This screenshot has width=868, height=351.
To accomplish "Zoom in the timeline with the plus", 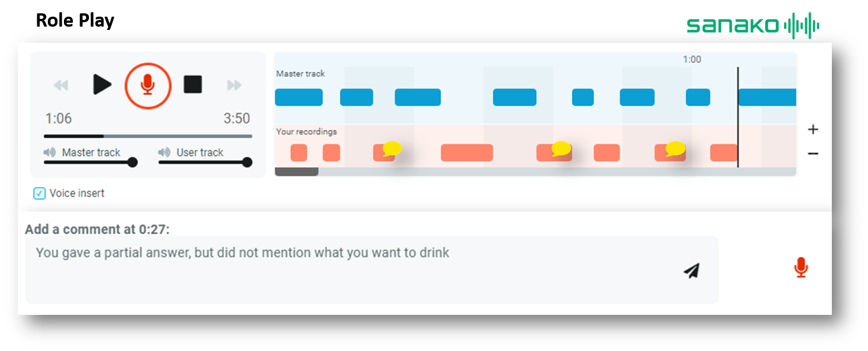I will click(813, 129).
